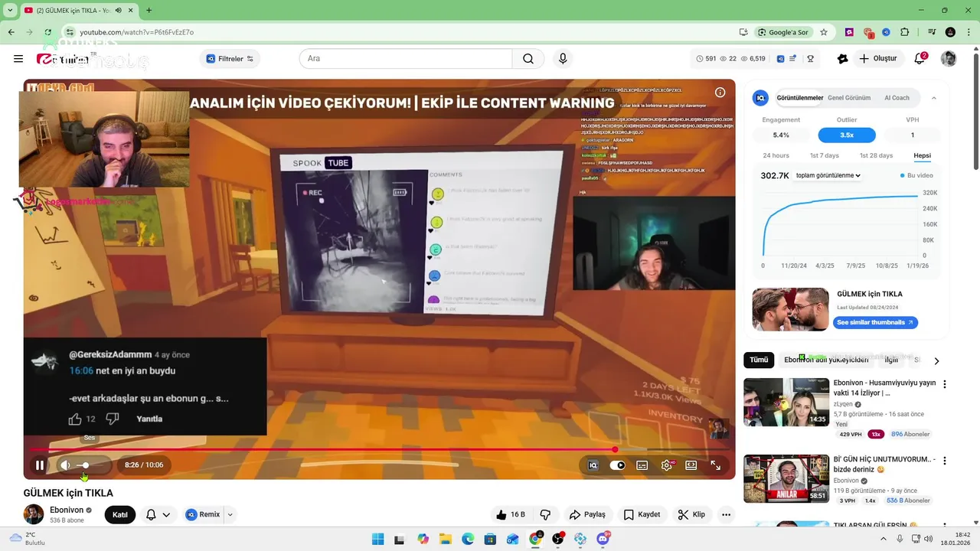The height and width of the screenshot is (551, 980).
Task: Seek along the red video progress bar
Action: pos(379,449)
